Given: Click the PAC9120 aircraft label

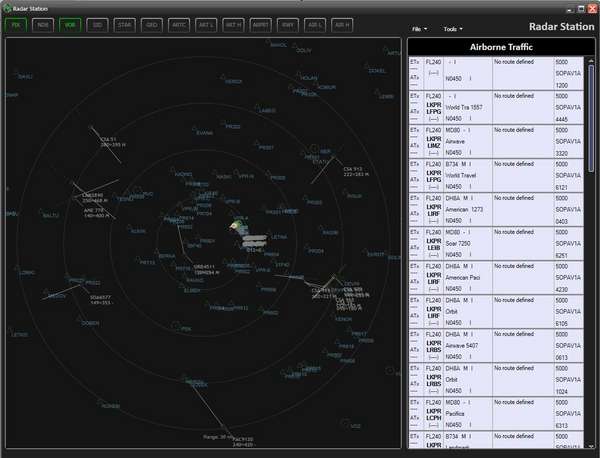Looking at the screenshot, I should [x=243, y=440].
